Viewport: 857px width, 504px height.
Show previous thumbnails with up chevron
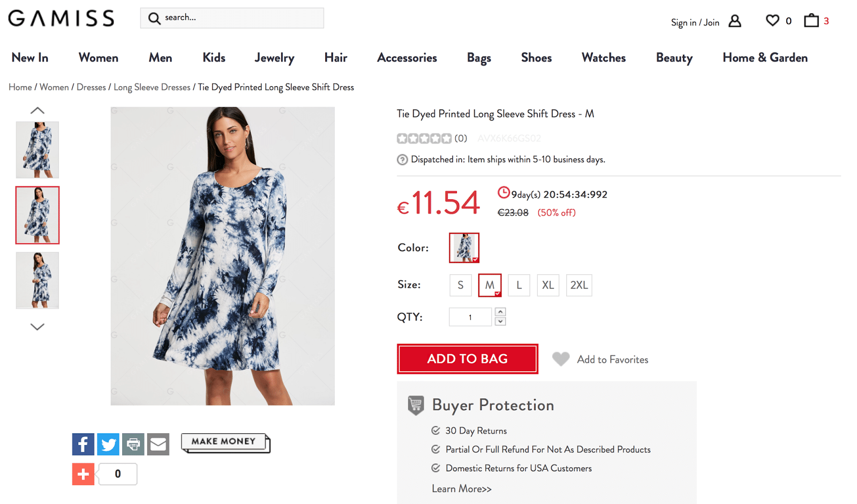37,111
